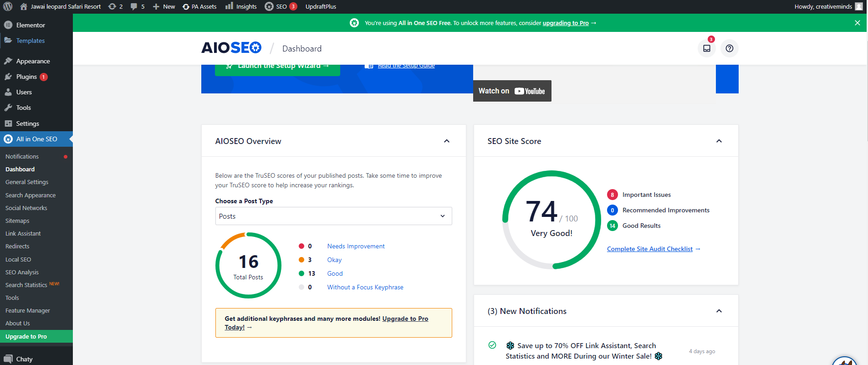Dismiss the green AIOSEO Free banner
The image size is (868, 365).
pyautogui.click(x=858, y=23)
